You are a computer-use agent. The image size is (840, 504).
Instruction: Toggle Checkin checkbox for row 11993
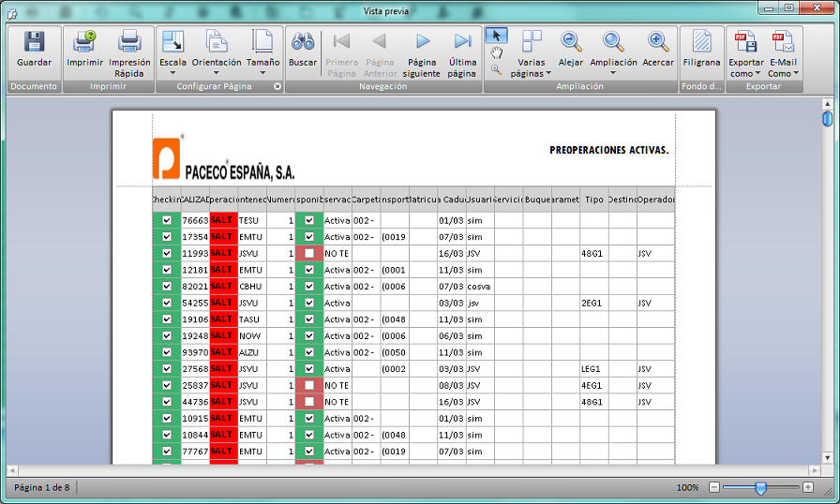point(167,253)
